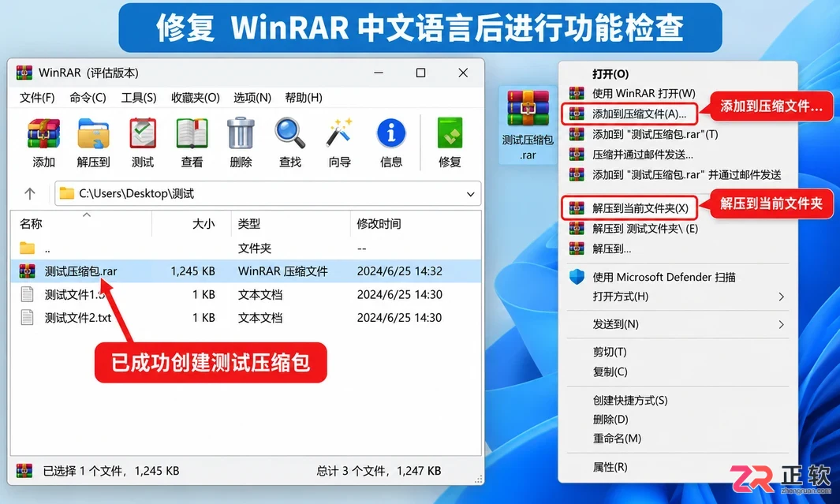Click the Extract To (解压到) toolbar icon
Viewport: 840px width, 504px height.
point(93,134)
